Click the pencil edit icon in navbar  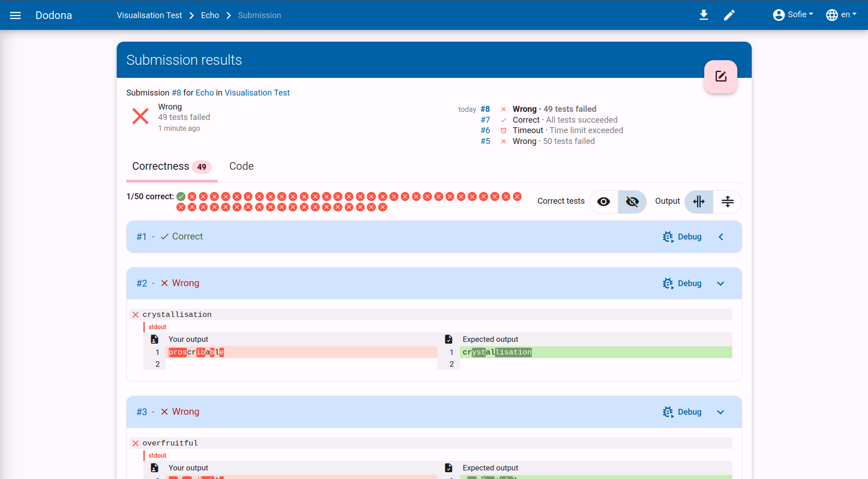tap(729, 15)
